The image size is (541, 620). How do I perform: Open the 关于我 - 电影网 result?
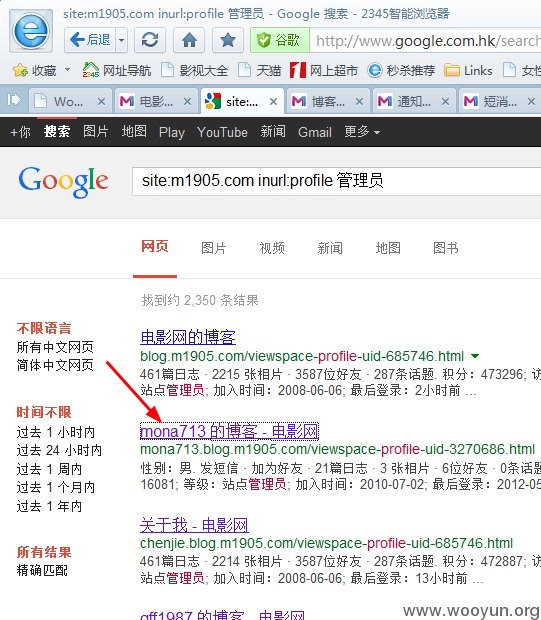tap(194, 525)
